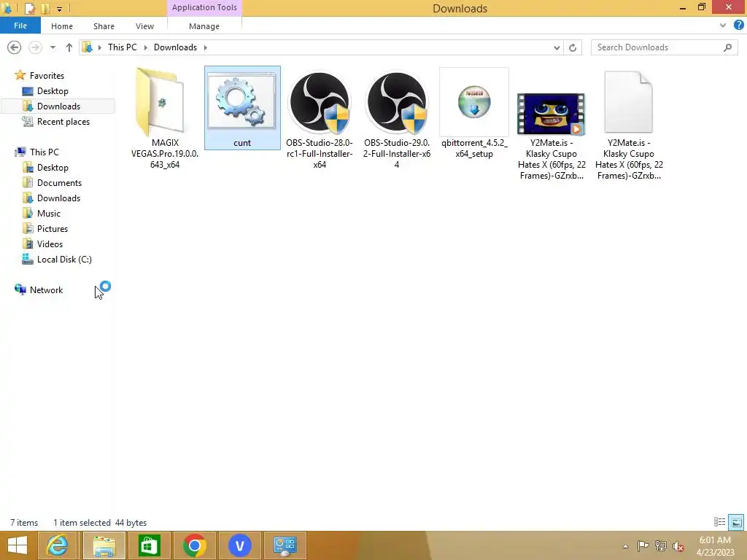Switch to large icons view in status bar
Screen dimensions: 747x560
(736, 522)
